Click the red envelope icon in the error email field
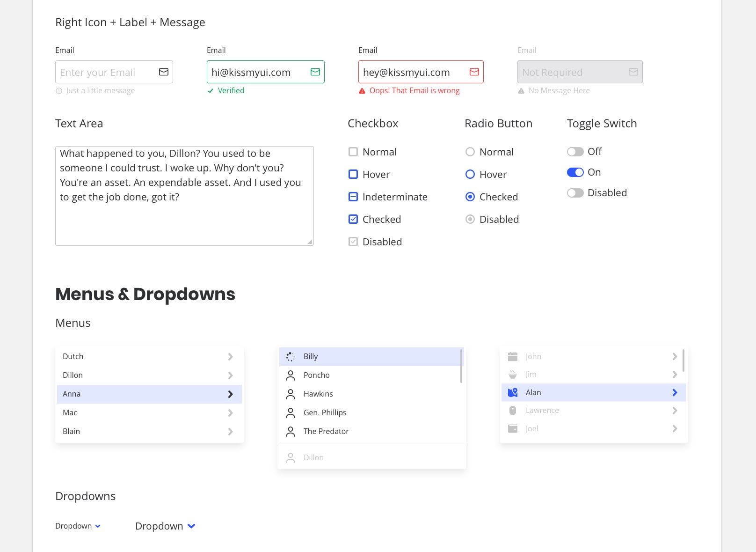 click(x=474, y=72)
